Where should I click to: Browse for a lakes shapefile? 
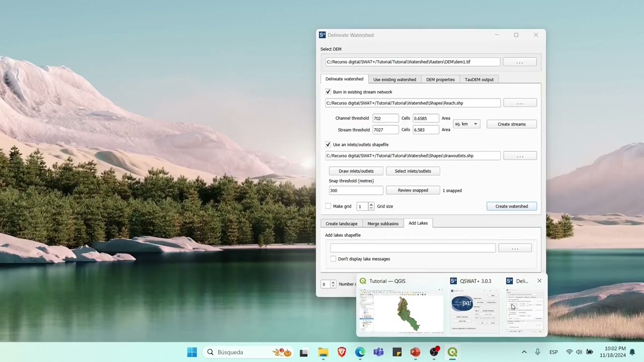[515, 248]
